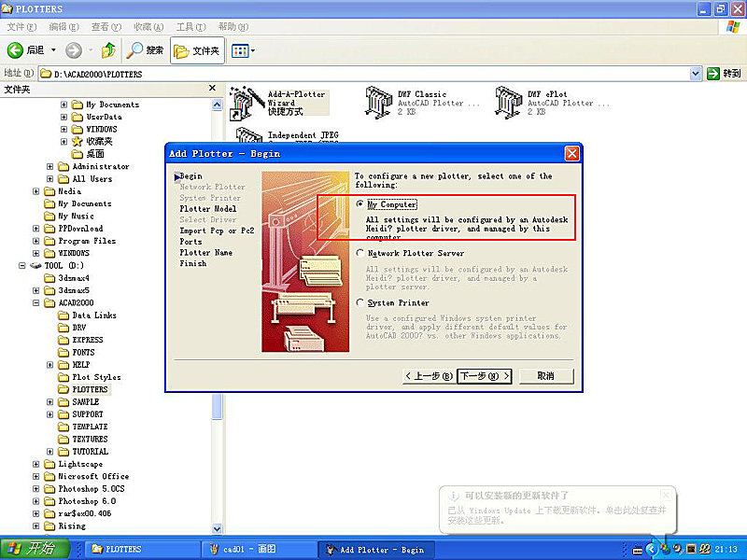
Task: Select the Rising folder in tree
Action: [65, 525]
